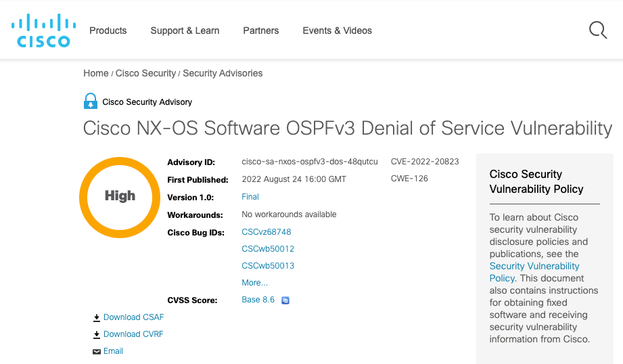
Task: Click the security advisory lock icon
Action: (x=91, y=101)
